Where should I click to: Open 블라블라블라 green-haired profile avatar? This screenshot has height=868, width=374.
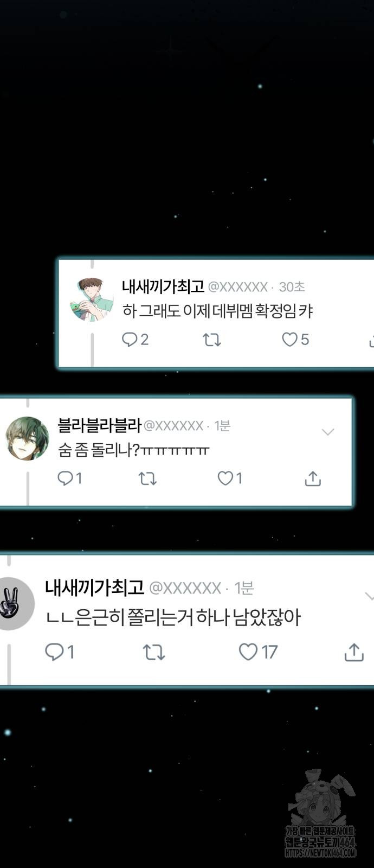27,438
